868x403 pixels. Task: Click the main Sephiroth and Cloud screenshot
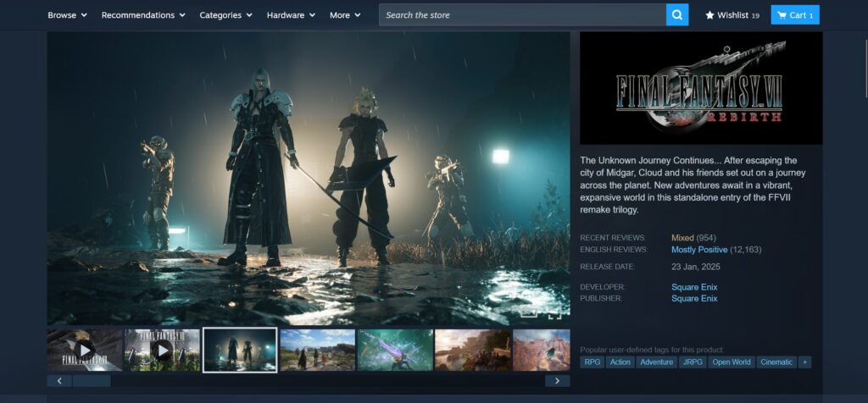pos(309,178)
